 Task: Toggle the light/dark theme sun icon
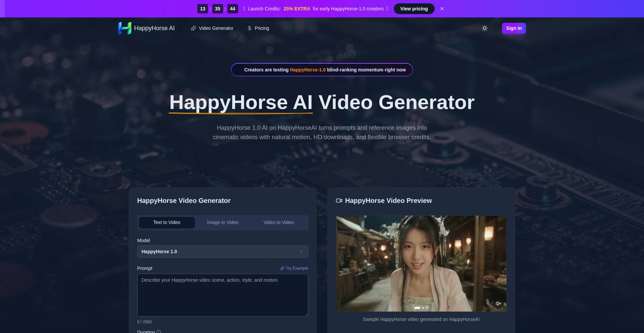pyautogui.click(x=485, y=28)
